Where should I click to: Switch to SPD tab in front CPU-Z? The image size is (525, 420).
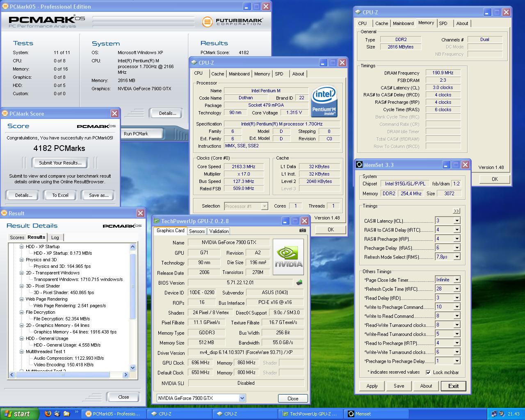pos(279,74)
